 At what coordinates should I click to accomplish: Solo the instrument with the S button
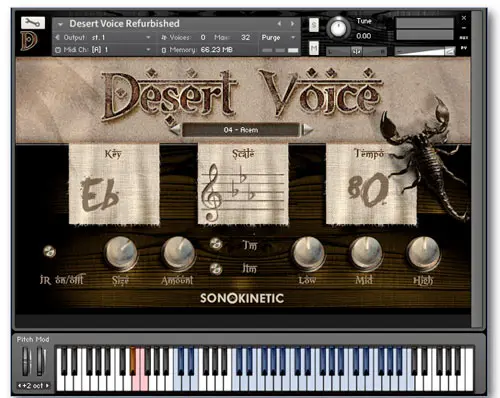(x=314, y=25)
